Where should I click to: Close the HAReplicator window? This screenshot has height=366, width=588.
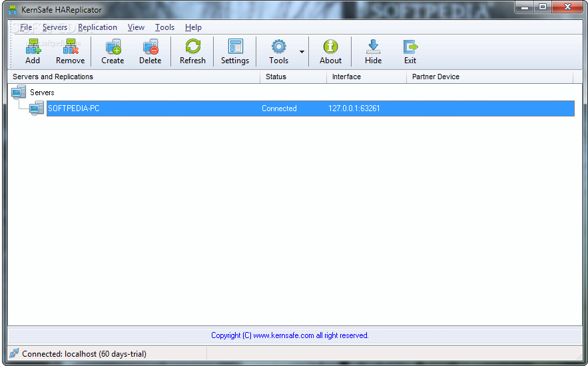coord(567,7)
